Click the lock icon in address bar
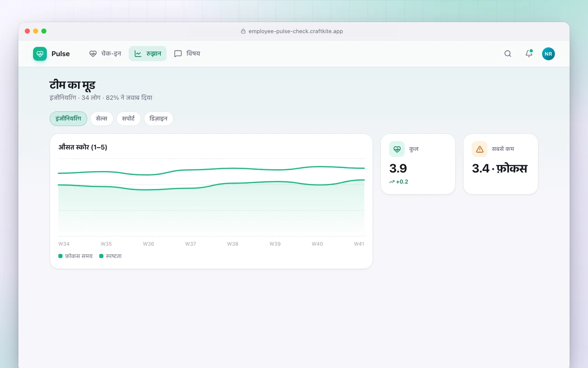 click(x=243, y=31)
